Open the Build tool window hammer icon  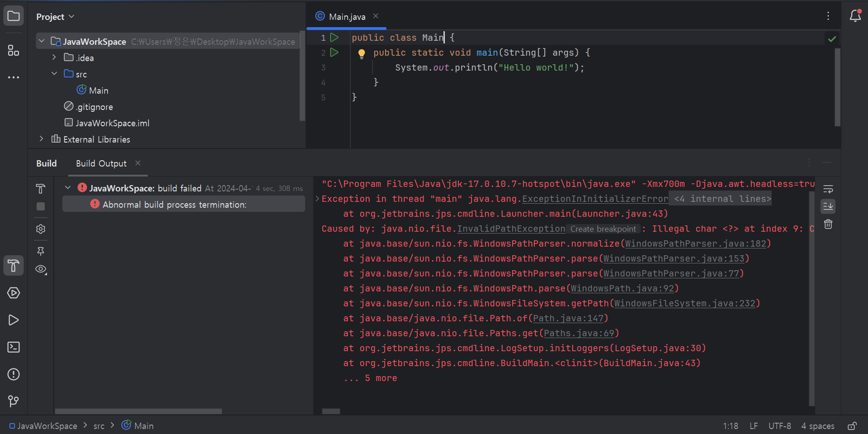click(14, 266)
